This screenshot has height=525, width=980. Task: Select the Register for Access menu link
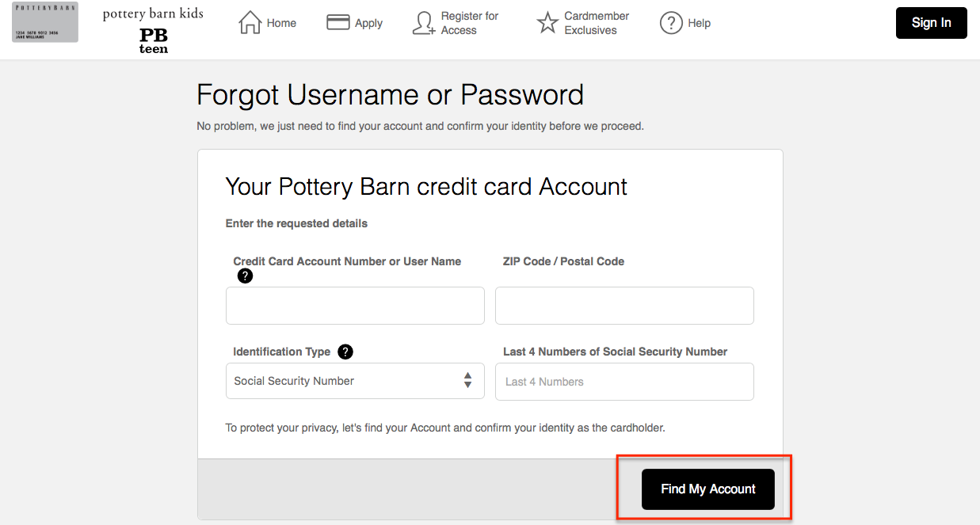[x=470, y=23]
